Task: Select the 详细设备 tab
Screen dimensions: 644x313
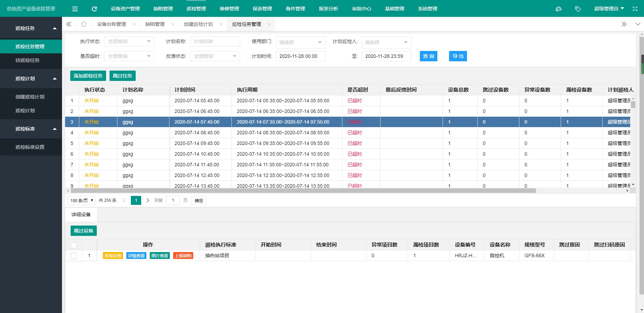Action: point(81,215)
